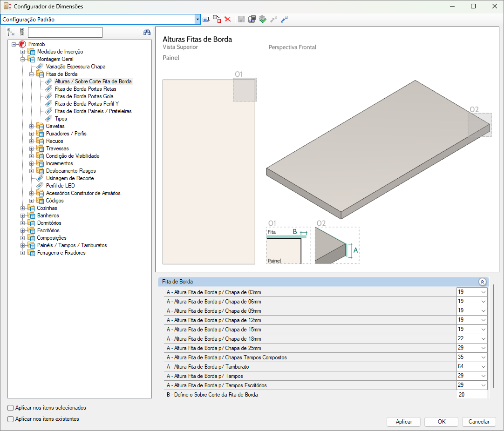This screenshot has height=431, width=504.
Task: Enable Aplicar nos itens selecionados checkbox
Action: coord(11,408)
